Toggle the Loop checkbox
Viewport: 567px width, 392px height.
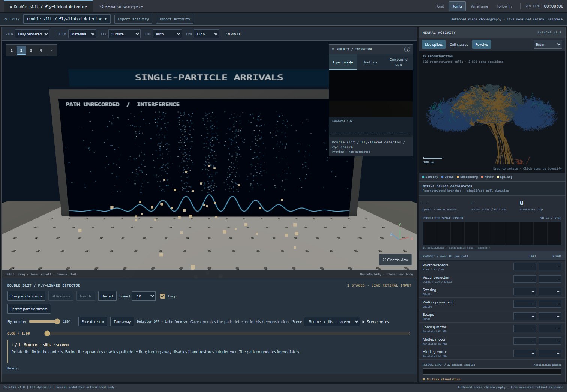pyautogui.click(x=163, y=296)
